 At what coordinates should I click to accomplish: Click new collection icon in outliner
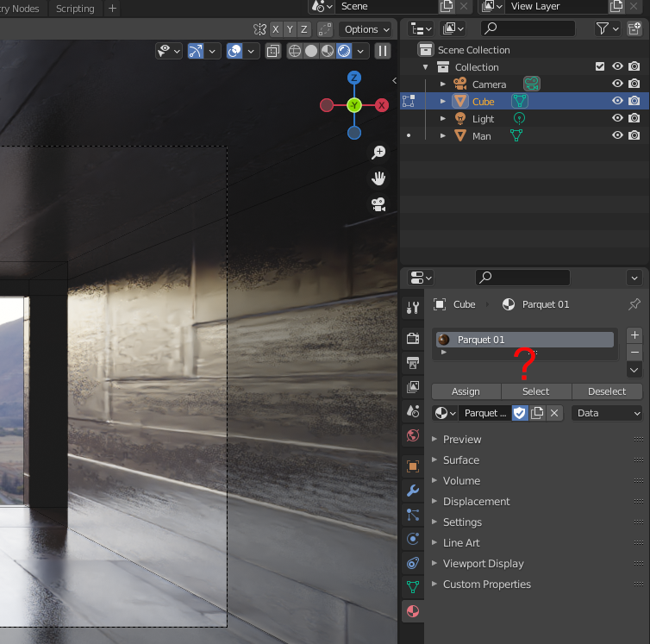click(634, 28)
